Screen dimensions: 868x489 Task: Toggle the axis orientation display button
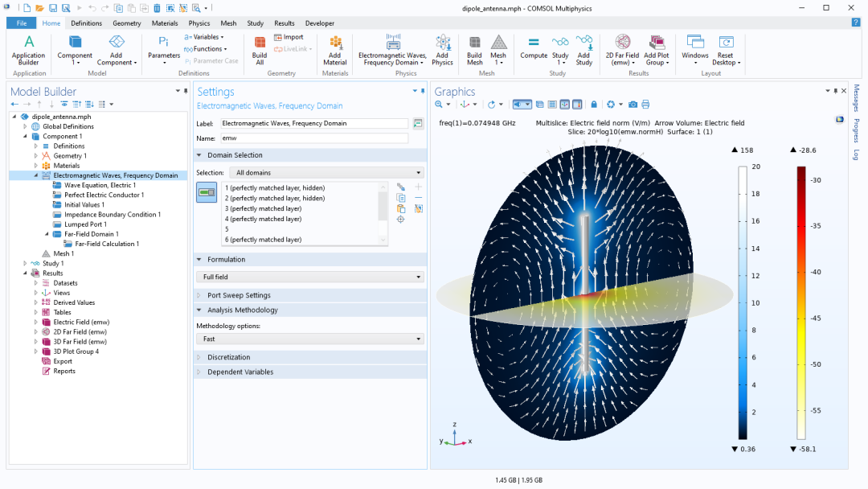pyautogui.click(x=565, y=104)
